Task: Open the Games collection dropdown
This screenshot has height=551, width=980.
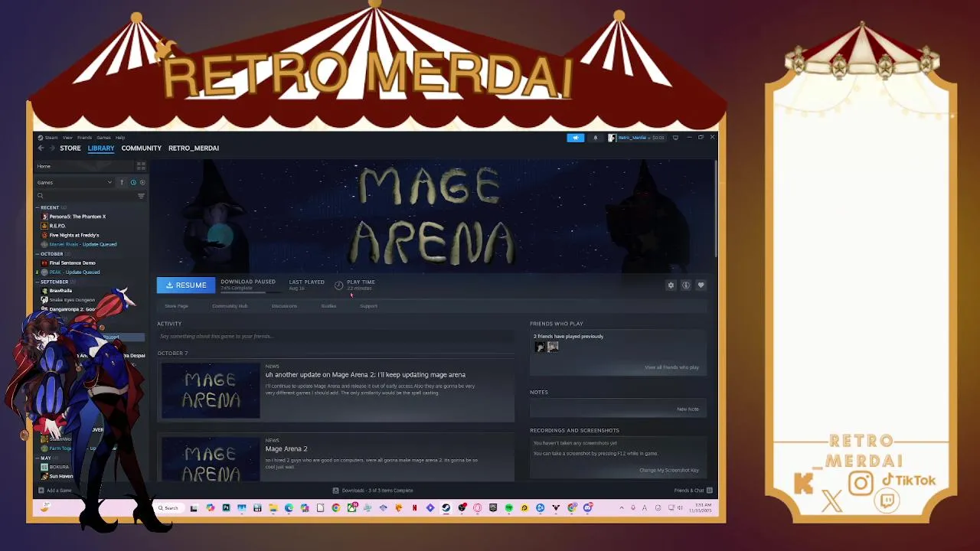Action: (x=74, y=182)
